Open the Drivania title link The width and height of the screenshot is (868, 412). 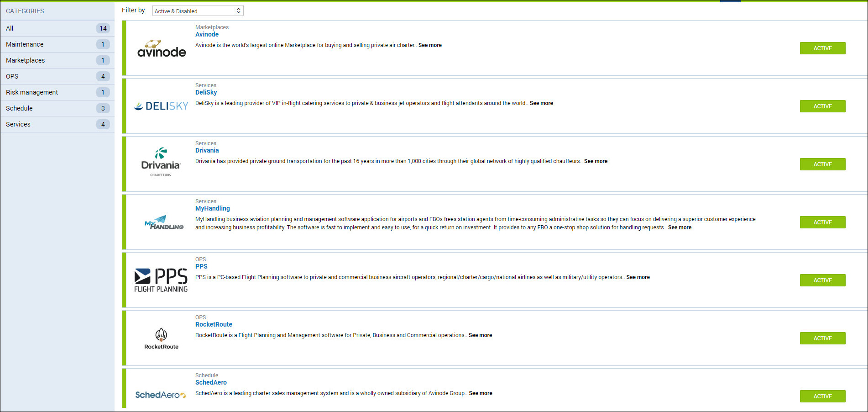pos(207,150)
